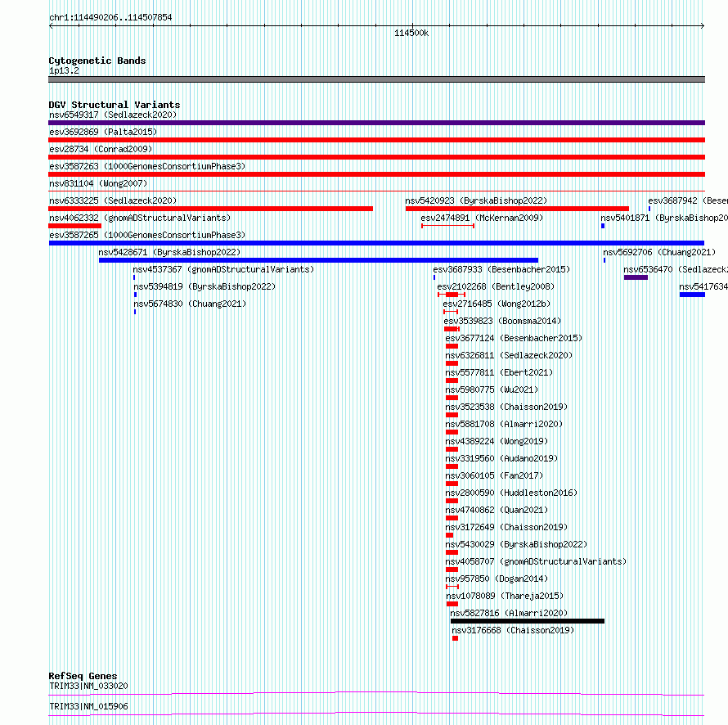
Task: Select the esv2474891 thin red interval bar
Action: [447, 226]
